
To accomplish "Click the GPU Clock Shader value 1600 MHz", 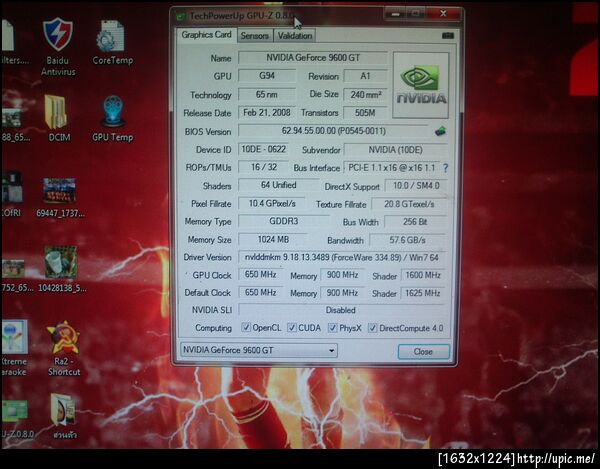I will click(423, 275).
